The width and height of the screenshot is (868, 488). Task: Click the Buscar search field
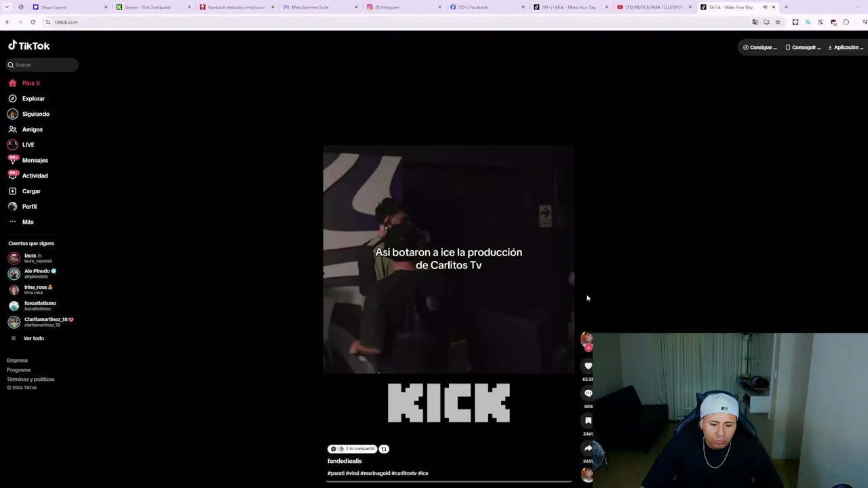(42, 64)
